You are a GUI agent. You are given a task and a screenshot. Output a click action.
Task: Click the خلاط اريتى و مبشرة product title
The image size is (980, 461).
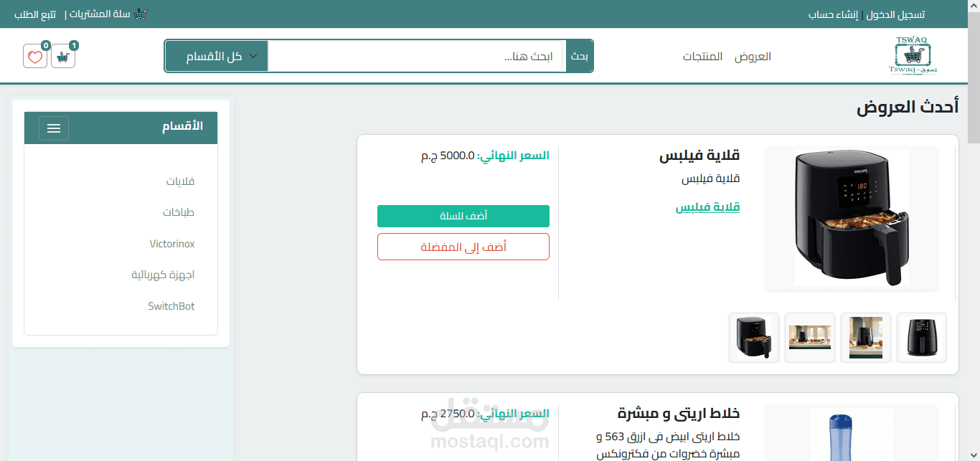pos(679,414)
